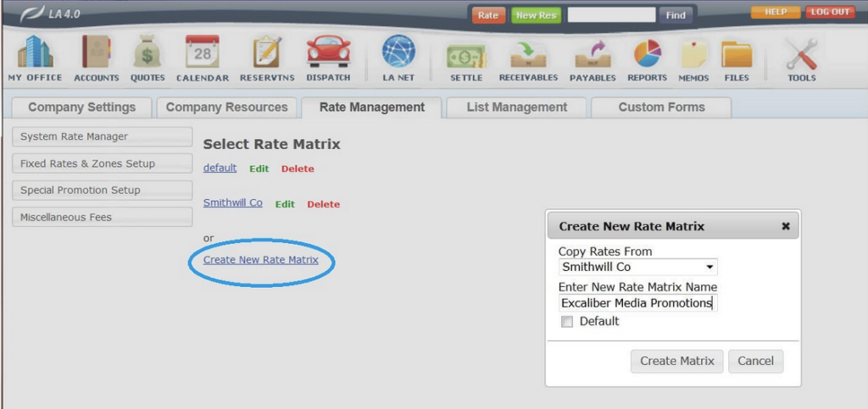
Task: Click the Enter New Rate Matrix Name field
Action: pos(637,303)
